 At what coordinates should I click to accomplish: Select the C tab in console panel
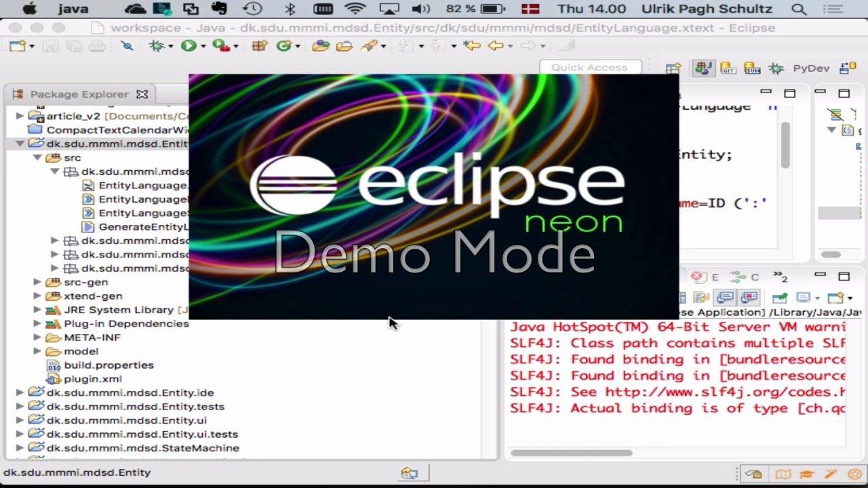(x=745, y=277)
